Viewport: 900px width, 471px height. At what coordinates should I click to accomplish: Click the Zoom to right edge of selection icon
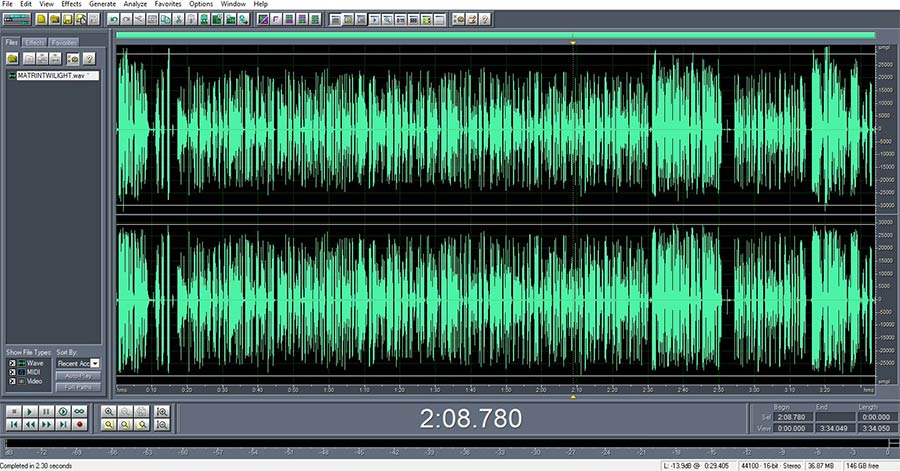[141, 425]
